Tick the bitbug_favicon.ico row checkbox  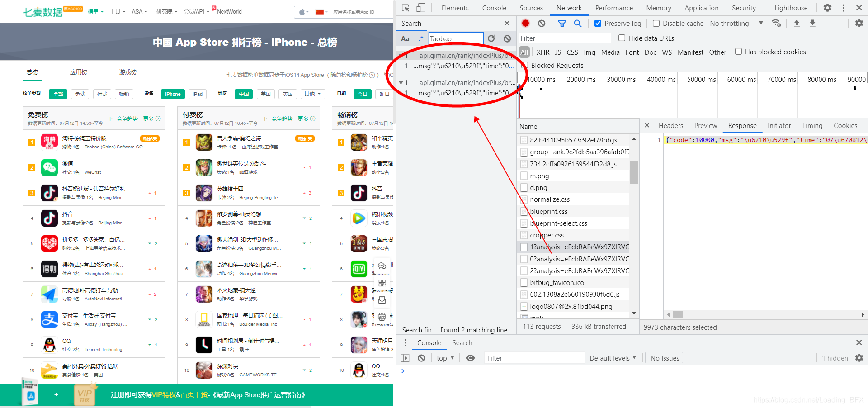coord(524,283)
